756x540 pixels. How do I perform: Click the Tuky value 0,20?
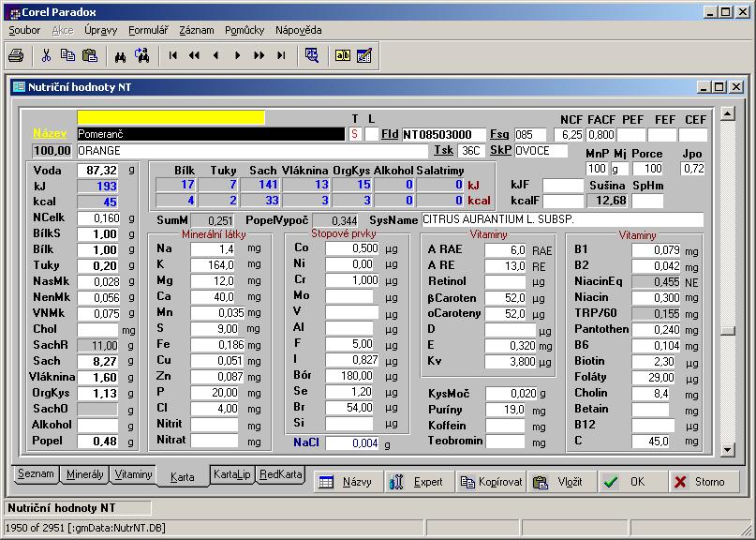[97, 265]
